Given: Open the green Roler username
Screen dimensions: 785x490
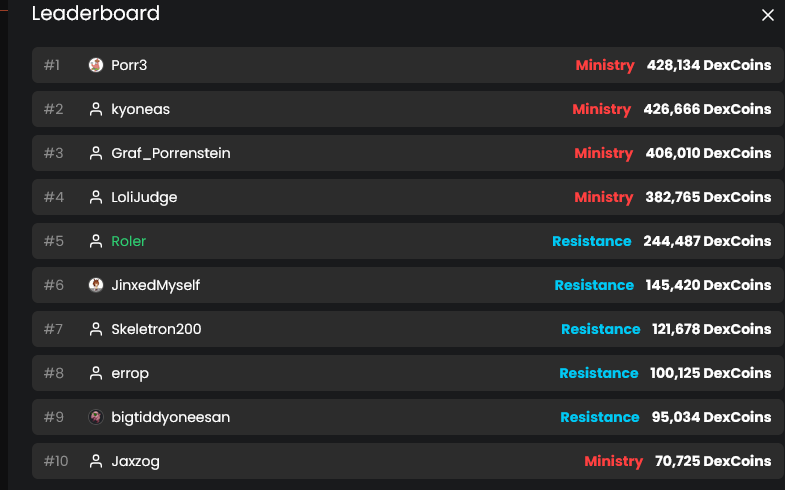Looking at the screenshot, I should (129, 241).
